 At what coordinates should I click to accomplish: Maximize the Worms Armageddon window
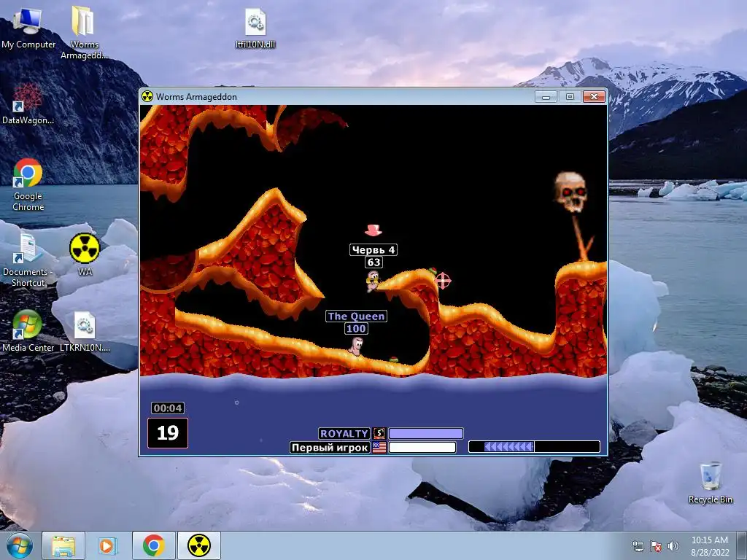[570, 97]
